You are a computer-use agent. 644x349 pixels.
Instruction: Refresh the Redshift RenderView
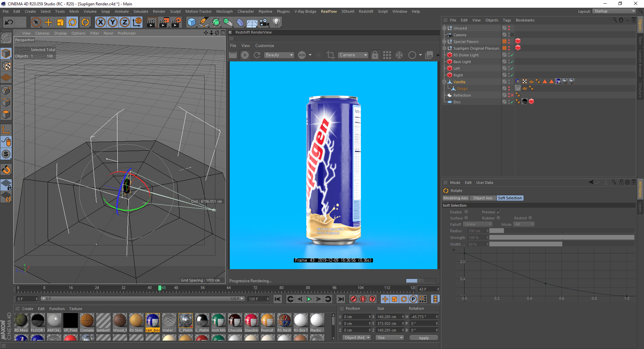(x=257, y=55)
